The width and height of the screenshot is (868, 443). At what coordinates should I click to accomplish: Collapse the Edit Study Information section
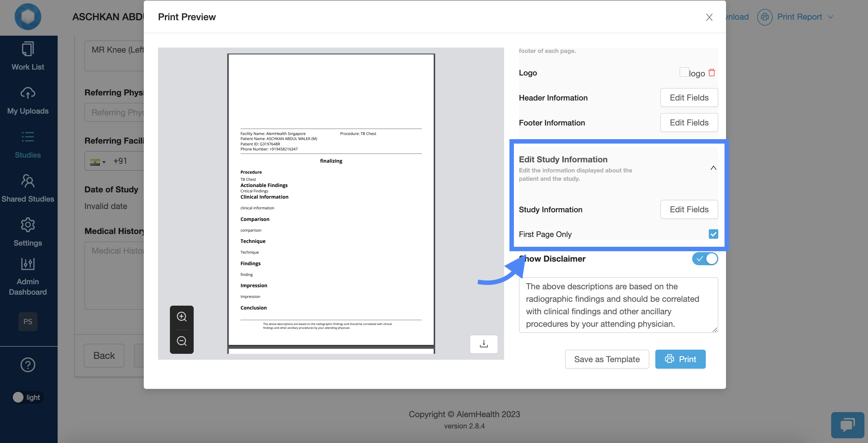coord(713,168)
